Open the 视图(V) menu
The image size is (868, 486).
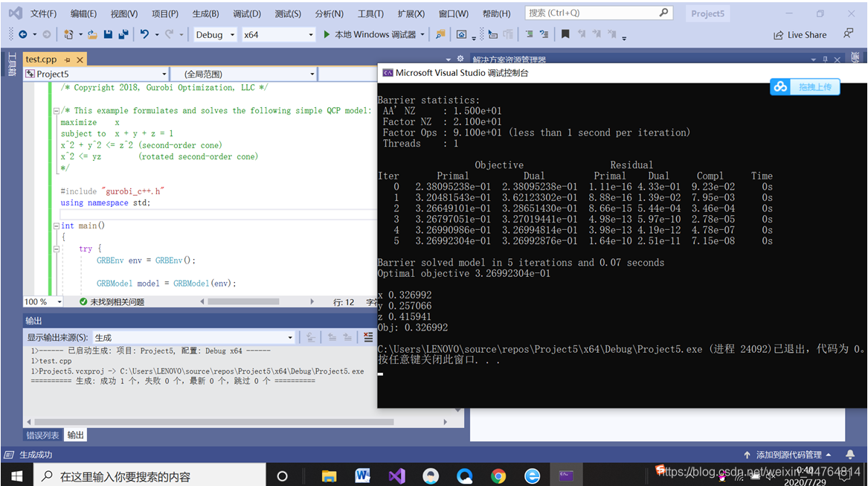(124, 13)
